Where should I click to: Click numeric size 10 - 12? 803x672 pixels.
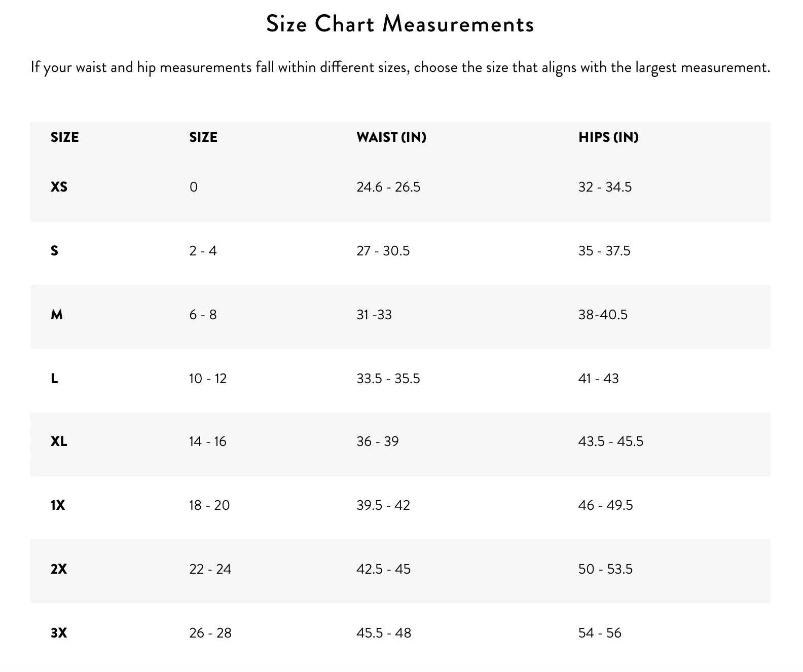coord(208,379)
